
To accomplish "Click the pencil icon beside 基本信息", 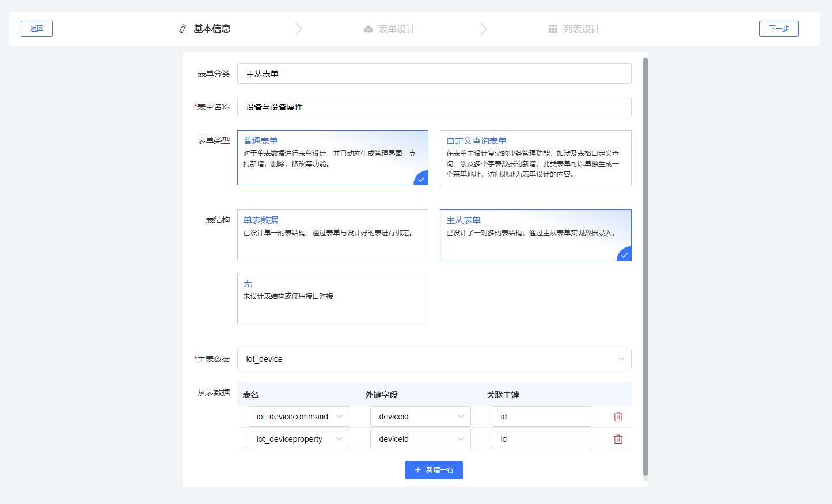I will pos(183,29).
